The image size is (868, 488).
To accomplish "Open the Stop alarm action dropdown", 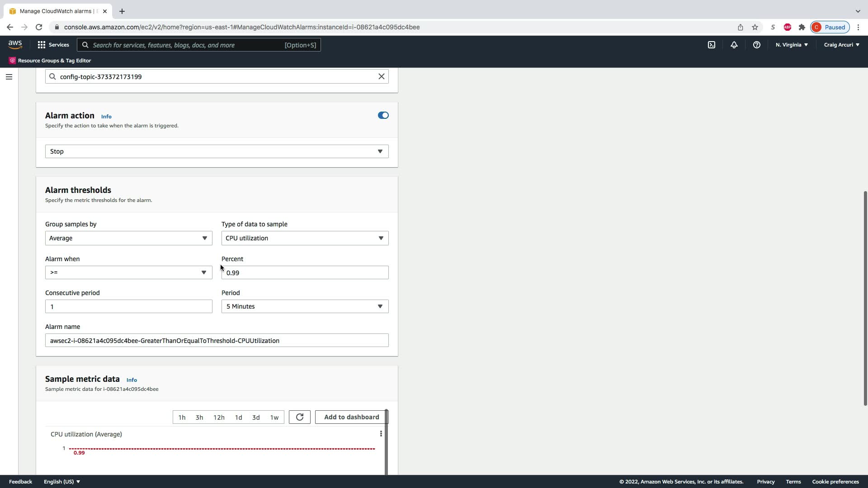I will 217,151.
